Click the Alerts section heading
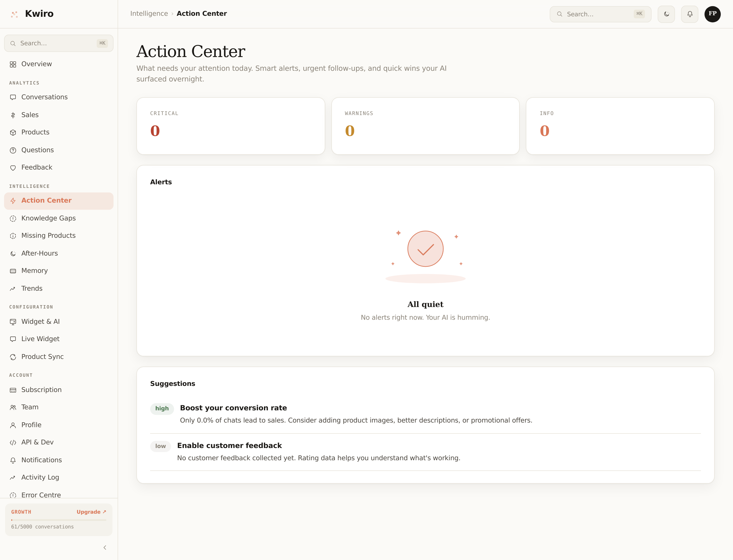 point(161,182)
